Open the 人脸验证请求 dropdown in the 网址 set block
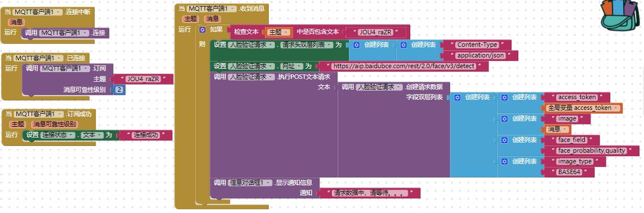Viewport: 644px width, 213px height. click(251, 66)
